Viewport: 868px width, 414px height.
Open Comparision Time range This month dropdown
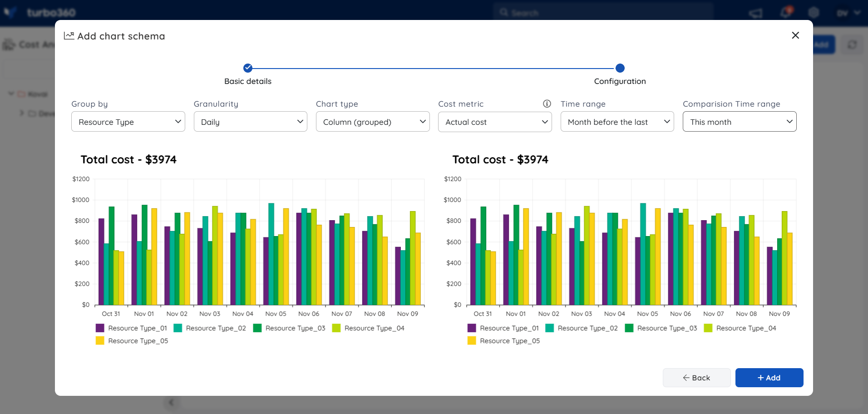pyautogui.click(x=740, y=122)
